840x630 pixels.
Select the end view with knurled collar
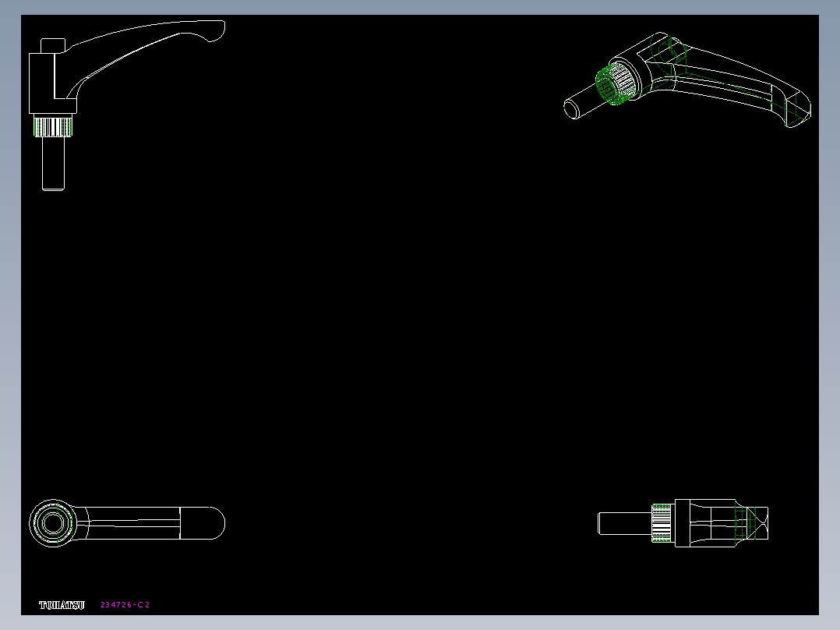(x=683, y=522)
